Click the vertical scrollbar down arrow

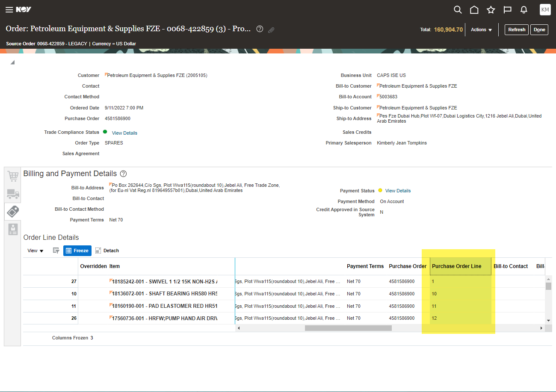(548, 321)
